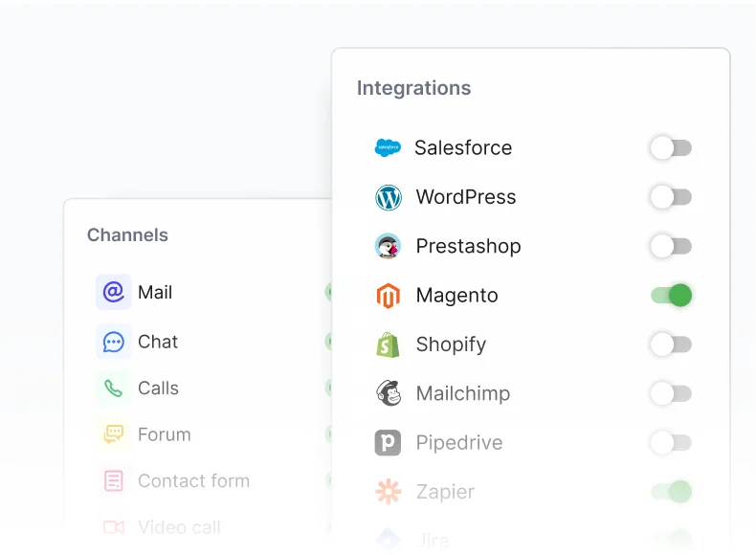
Task: Turn on the WordPress integration switch
Action: tap(670, 197)
